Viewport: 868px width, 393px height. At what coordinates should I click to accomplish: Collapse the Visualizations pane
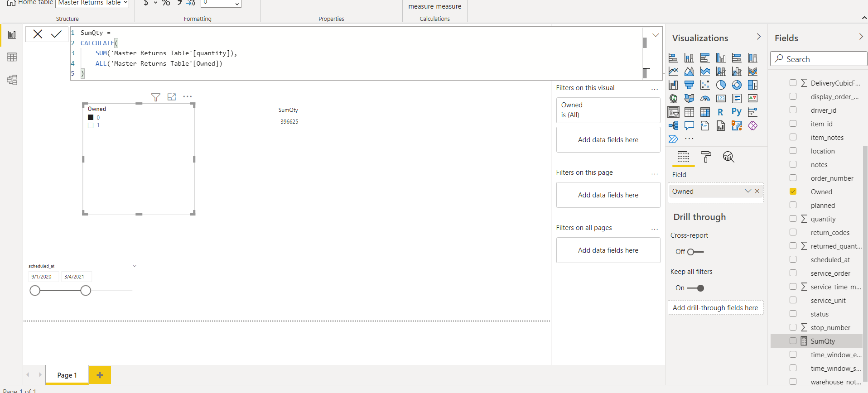click(759, 37)
